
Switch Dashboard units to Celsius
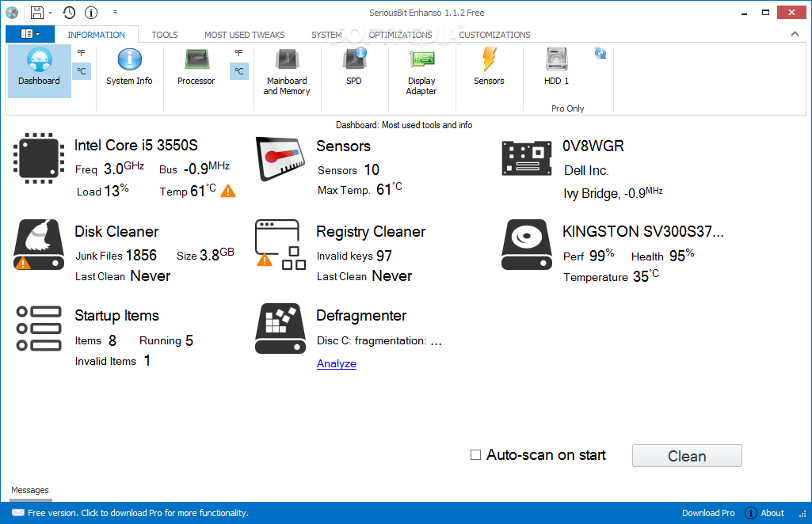[x=82, y=71]
